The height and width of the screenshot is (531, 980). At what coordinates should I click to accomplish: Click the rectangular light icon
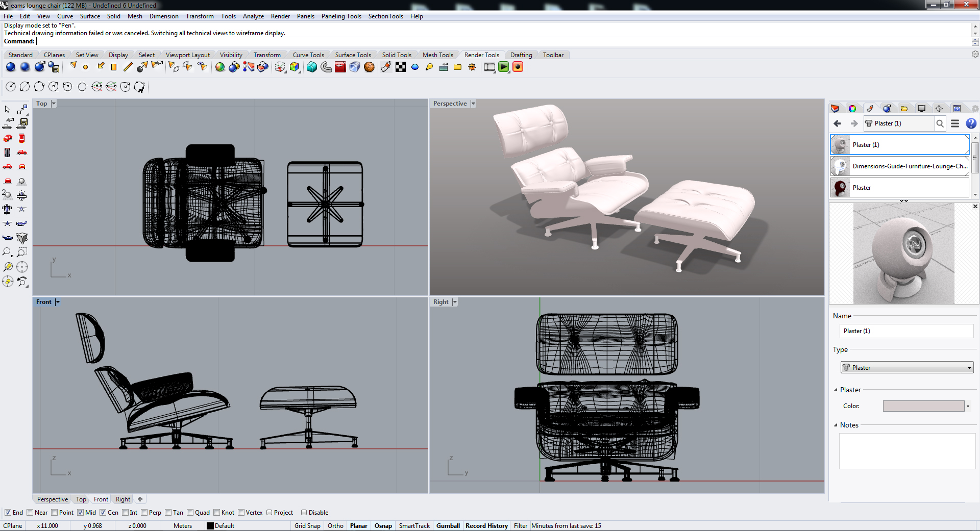tap(114, 67)
